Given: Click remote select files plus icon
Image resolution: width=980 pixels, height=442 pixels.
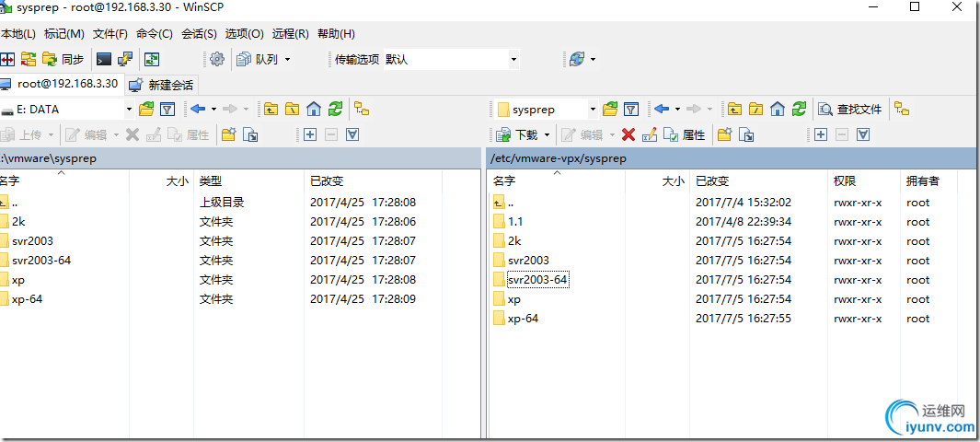Looking at the screenshot, I should click(x=821, y=134).
